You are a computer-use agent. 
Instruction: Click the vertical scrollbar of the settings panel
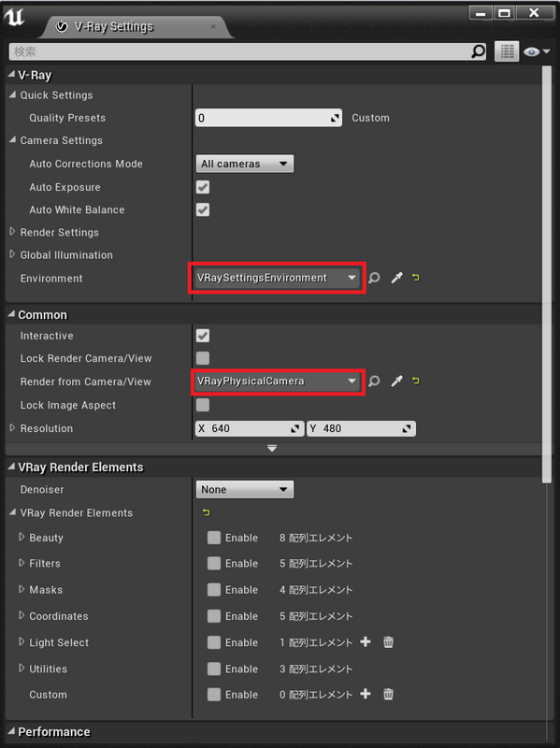point(547,274)
